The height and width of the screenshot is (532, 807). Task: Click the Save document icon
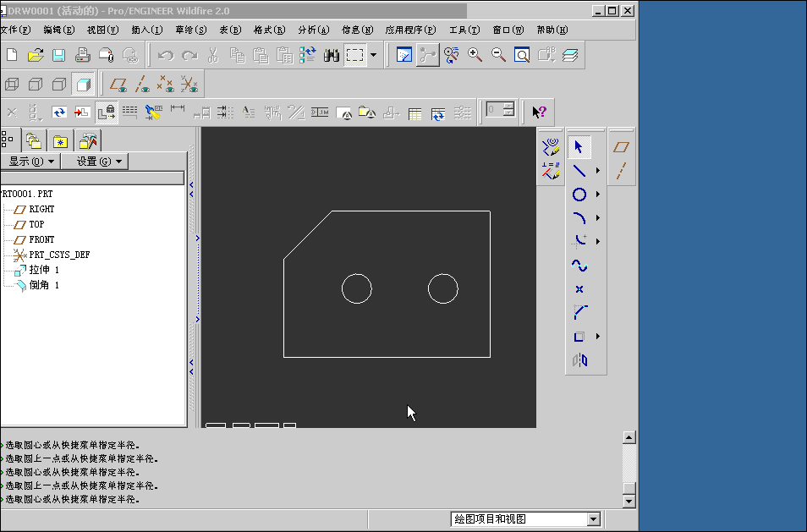pyautogui.click(x=58, y=54)
